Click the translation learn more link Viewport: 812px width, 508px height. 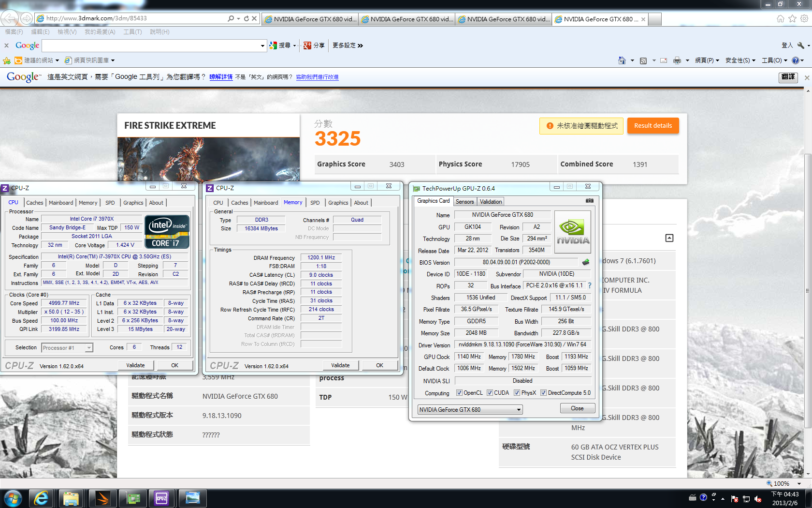click(221, 77)
